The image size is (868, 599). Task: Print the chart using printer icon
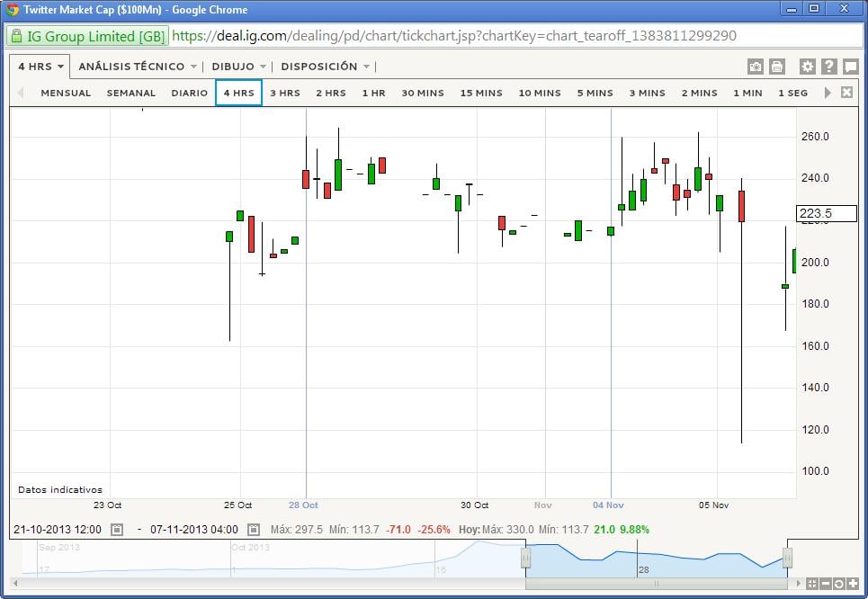point(776,67)
